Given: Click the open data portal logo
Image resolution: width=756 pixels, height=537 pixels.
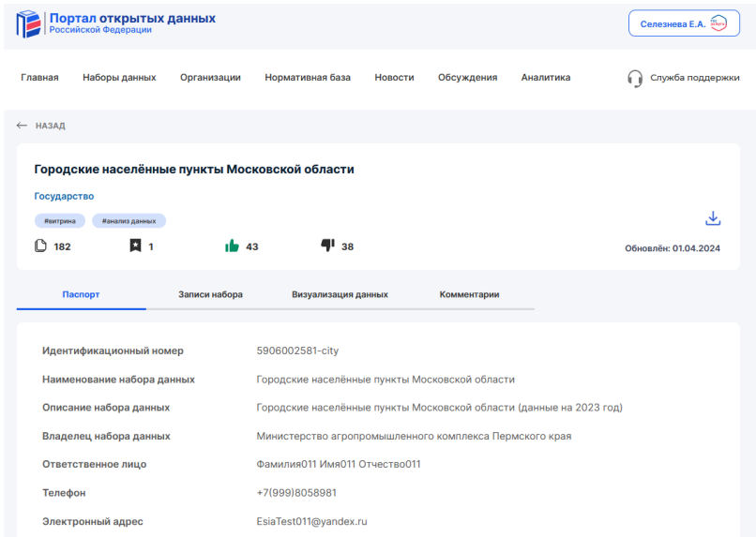Looking at the screenshot, I should click(x=28, y=23).
